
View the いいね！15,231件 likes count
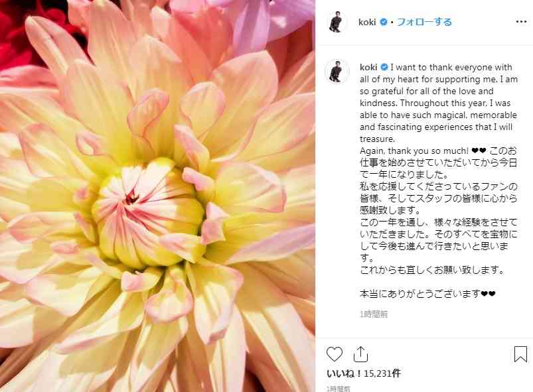(x=363, y=373)
